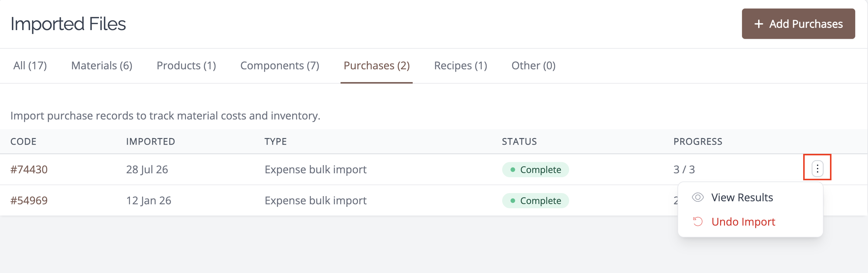This screenshot has height=273, width=868.
Task: Open import code #74430 link
Action: point(29,169)
